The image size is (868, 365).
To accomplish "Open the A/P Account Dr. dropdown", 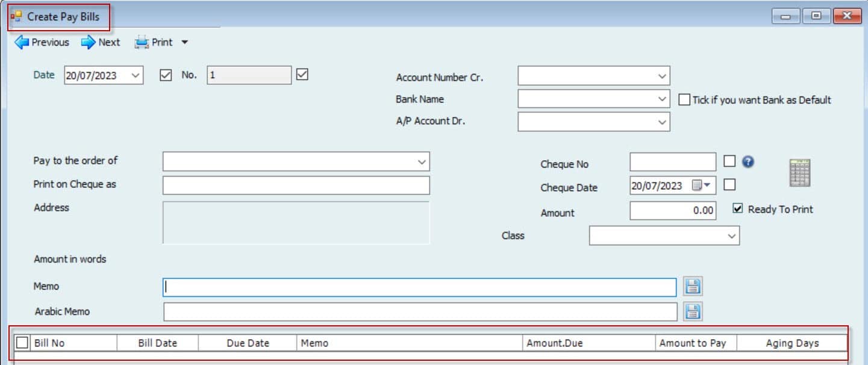I will click(x=662, y=122).
